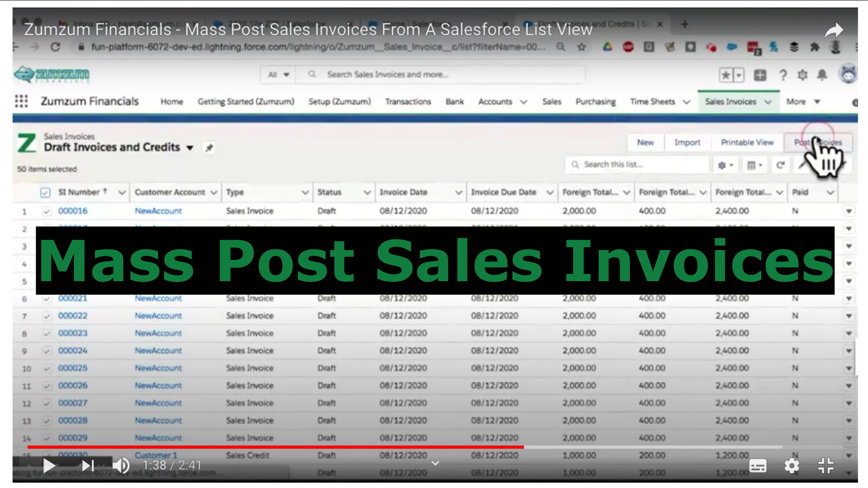Uncheck row for invoice 000027

(47, 403)
